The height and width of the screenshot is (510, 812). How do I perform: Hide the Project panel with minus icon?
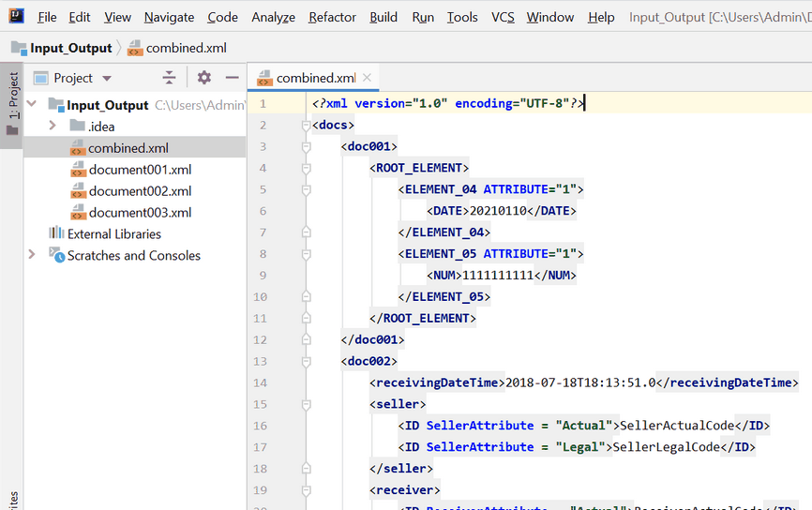point(232,78)
